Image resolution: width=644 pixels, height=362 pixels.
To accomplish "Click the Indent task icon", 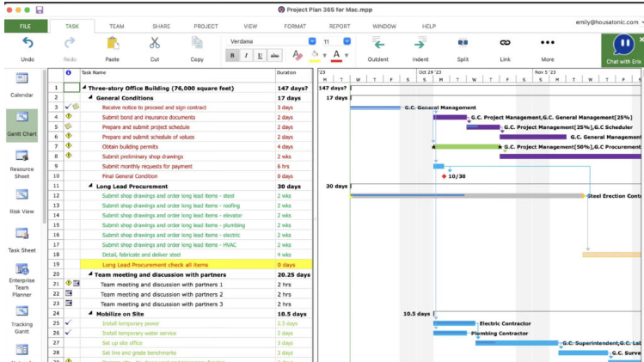I will point(420,43).
